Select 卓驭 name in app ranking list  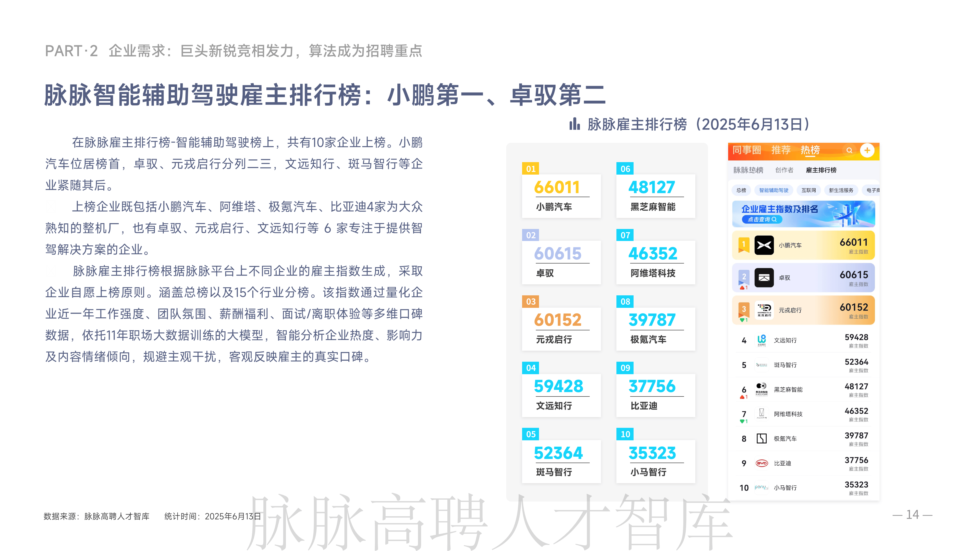coord(784,278)
